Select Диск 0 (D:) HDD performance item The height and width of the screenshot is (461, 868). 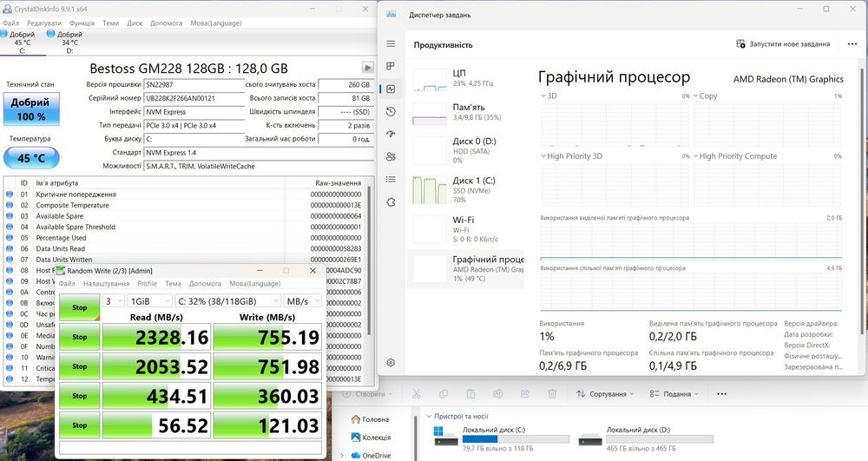click(x=466, y=150)
